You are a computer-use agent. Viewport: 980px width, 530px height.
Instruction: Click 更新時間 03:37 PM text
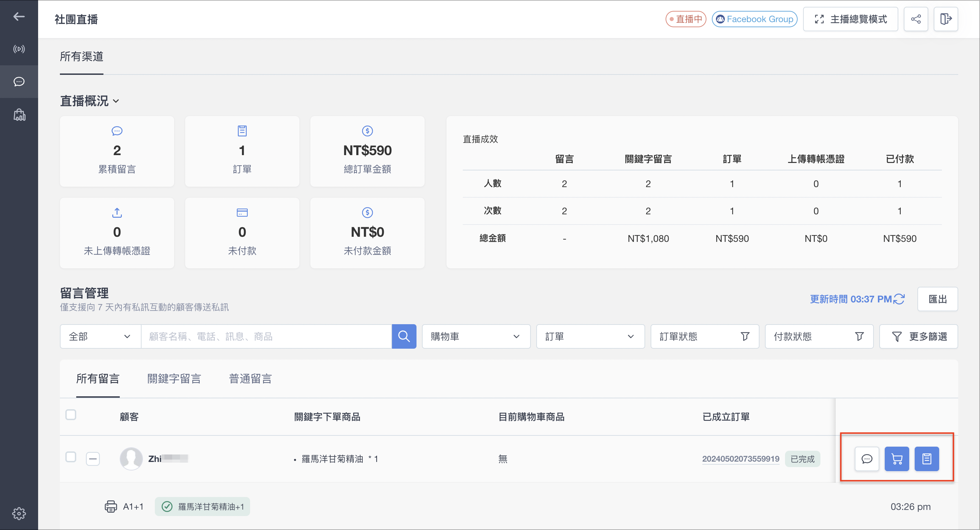851,299
